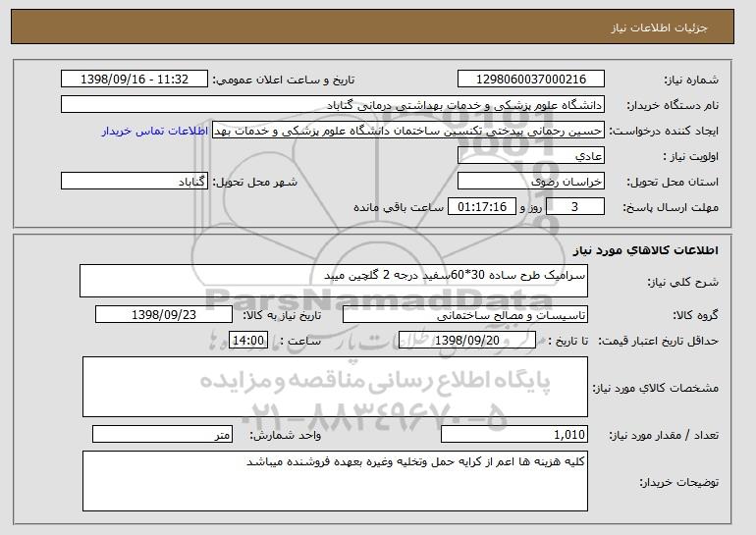Click the label شهر محل تحویل

[x=255, y=182]
